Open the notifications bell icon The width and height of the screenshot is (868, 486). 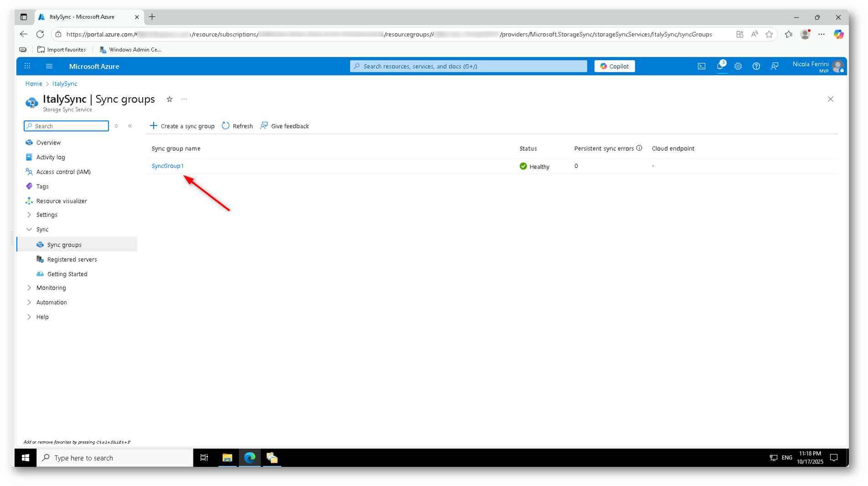pos(720,67)
